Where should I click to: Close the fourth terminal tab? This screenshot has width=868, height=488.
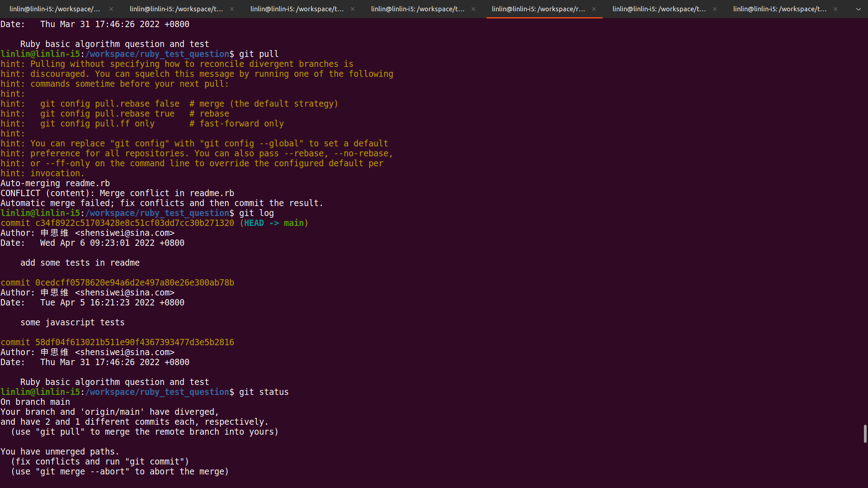[x=473, y=9]
